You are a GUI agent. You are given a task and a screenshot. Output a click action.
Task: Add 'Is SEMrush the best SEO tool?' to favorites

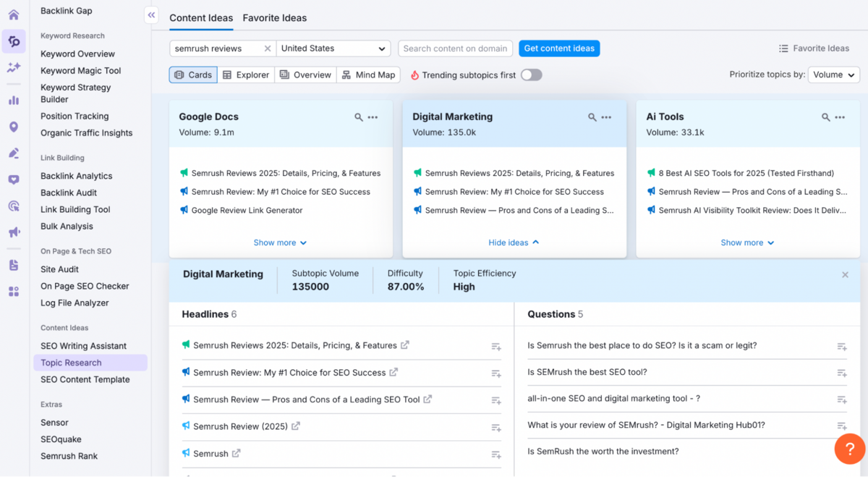[x=842, y=373]
